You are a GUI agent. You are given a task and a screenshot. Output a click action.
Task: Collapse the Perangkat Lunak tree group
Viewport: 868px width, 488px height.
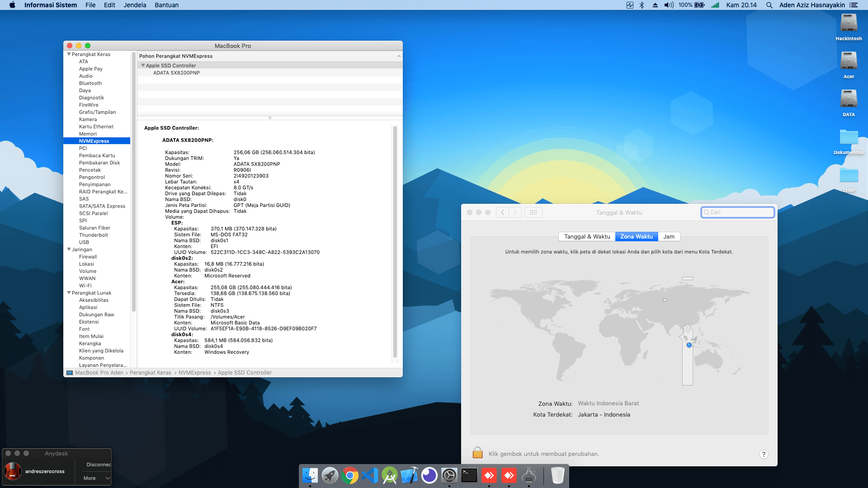69,293
